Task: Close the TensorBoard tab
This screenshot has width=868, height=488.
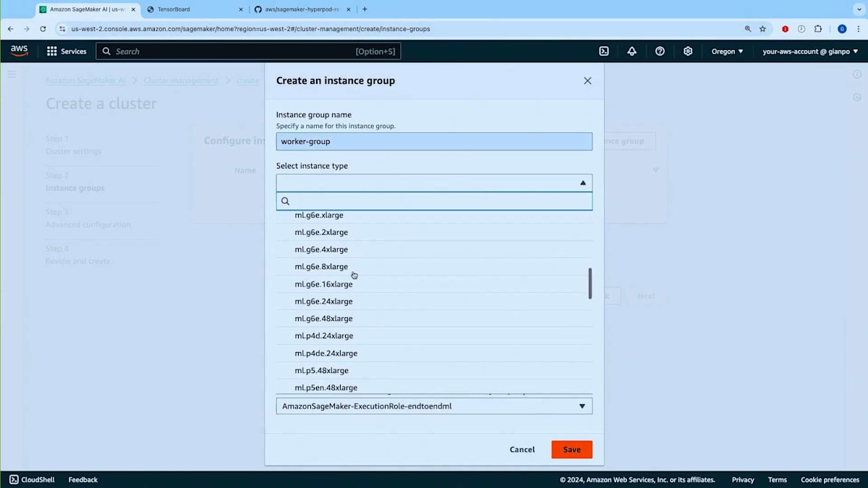Action: (241, 9)
